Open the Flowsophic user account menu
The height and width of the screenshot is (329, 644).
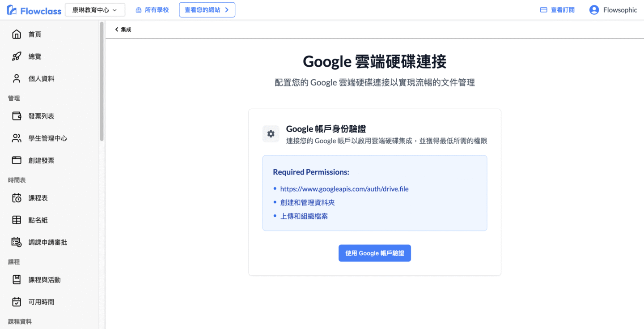(x=613, y=10)
